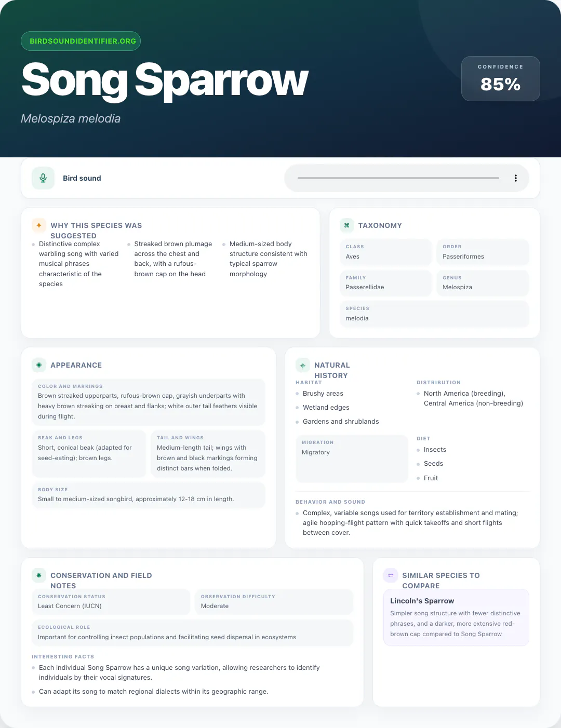The height and width of the screenshot is (728, 561).
Task: Click the Tail and Wings description
Action: [207, 458]
